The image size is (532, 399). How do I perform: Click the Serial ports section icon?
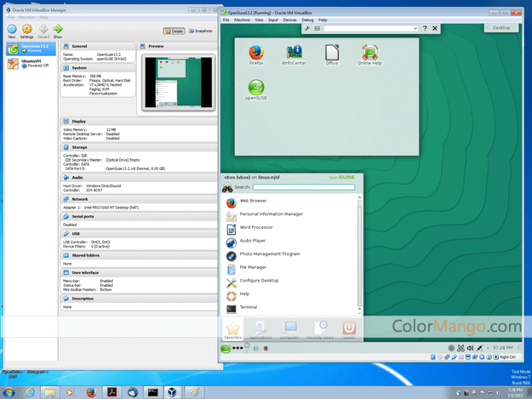tap(66, 216)
